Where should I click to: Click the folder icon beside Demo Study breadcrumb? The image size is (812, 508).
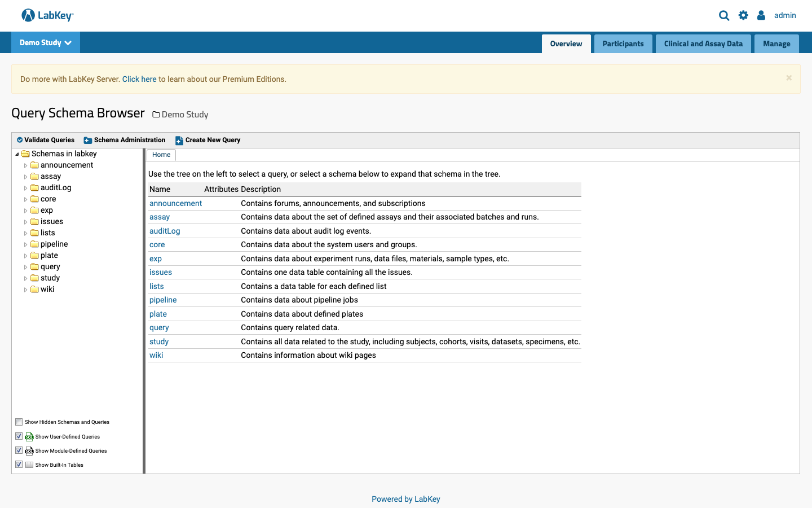click(x=156, y=115)
